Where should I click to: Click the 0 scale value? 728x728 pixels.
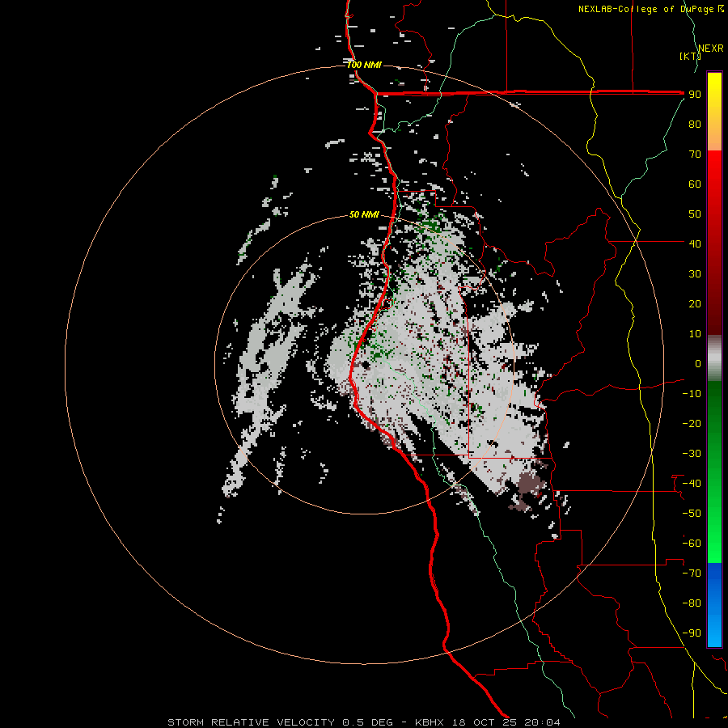(x=698, y=364)
